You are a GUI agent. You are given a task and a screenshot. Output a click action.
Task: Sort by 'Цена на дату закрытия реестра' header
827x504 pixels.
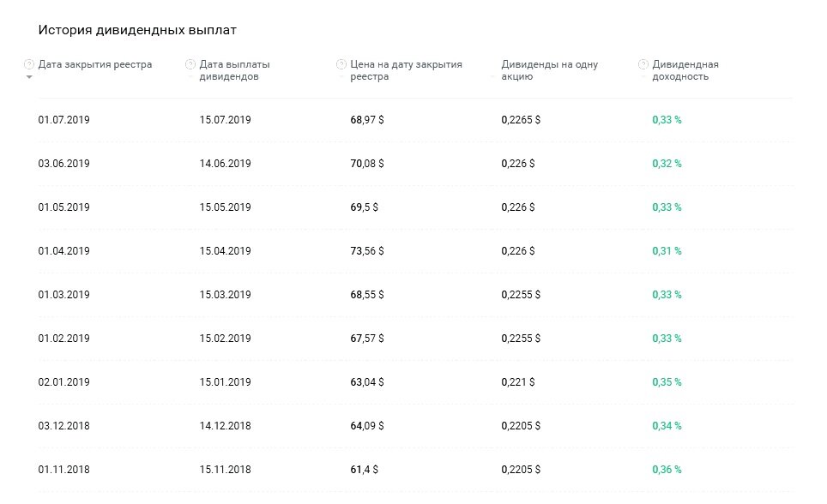(406, 70)
